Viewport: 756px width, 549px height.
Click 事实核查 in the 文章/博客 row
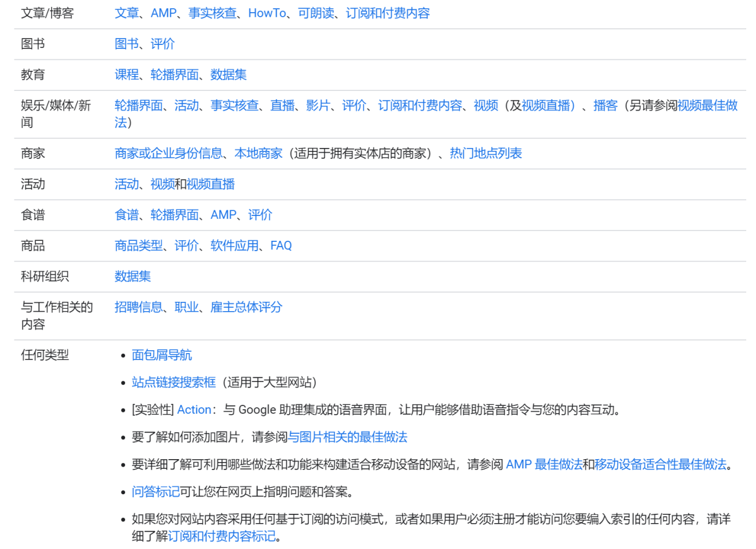tap(212, 13)
